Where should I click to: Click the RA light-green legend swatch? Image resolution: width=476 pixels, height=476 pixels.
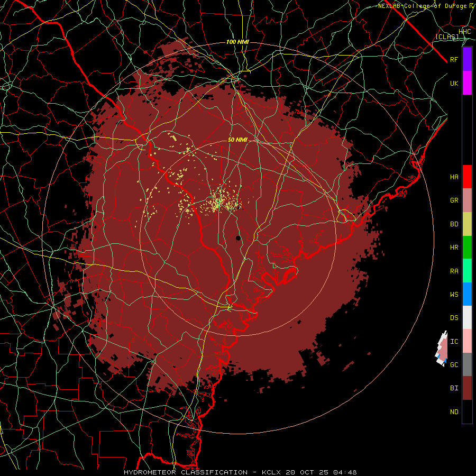click(467, 271)
